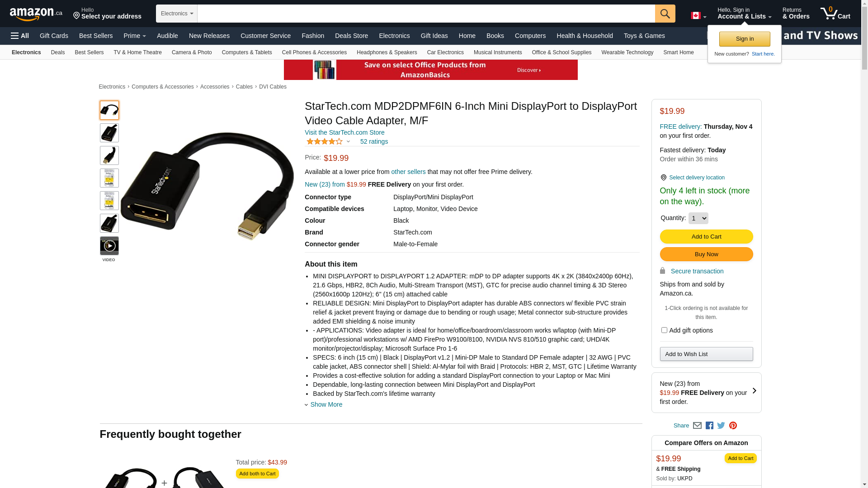Share via the email envelope icon
This screenshot has width=868, height=488.
click(x=697, y=425)
